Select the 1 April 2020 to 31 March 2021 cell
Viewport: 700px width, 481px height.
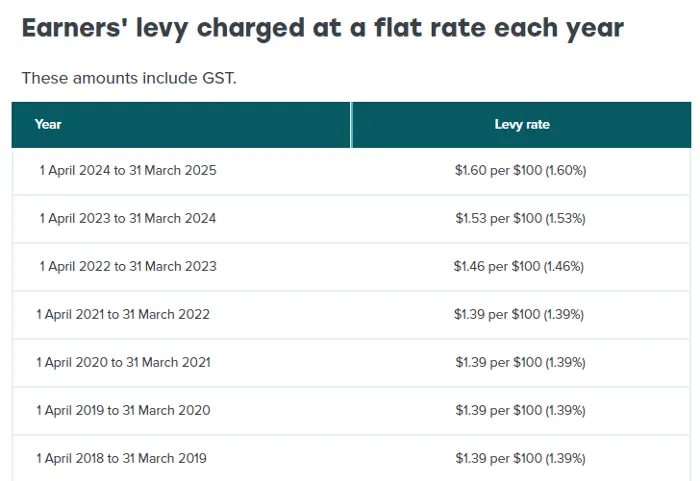pos(123,362)
